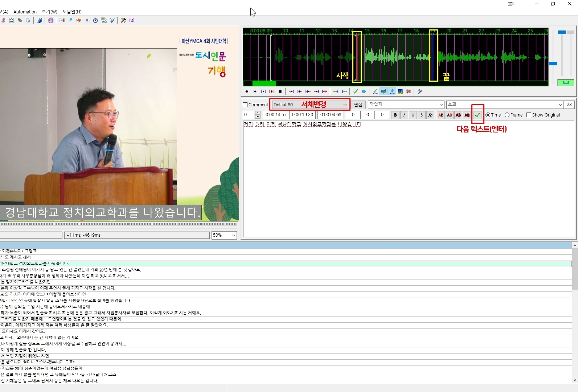Open the Default80 style dropdown
Viewport: 578px width, 392px height.
click(310, 105)
